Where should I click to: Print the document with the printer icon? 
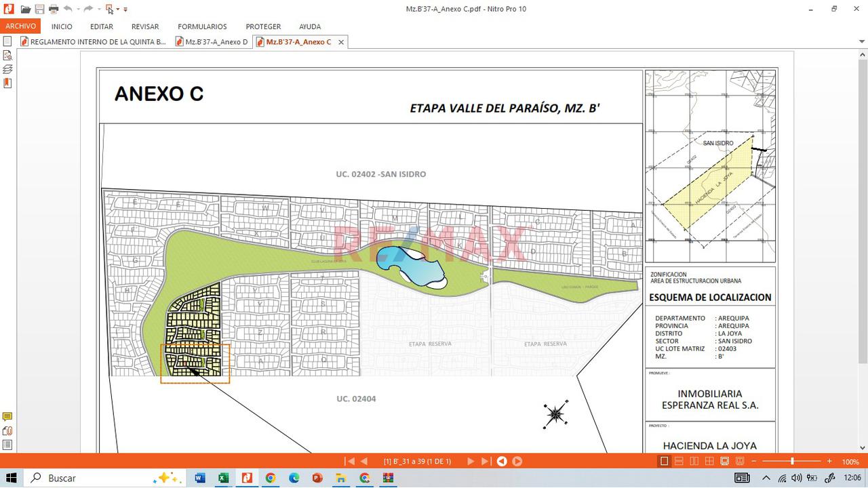point(54,9)
